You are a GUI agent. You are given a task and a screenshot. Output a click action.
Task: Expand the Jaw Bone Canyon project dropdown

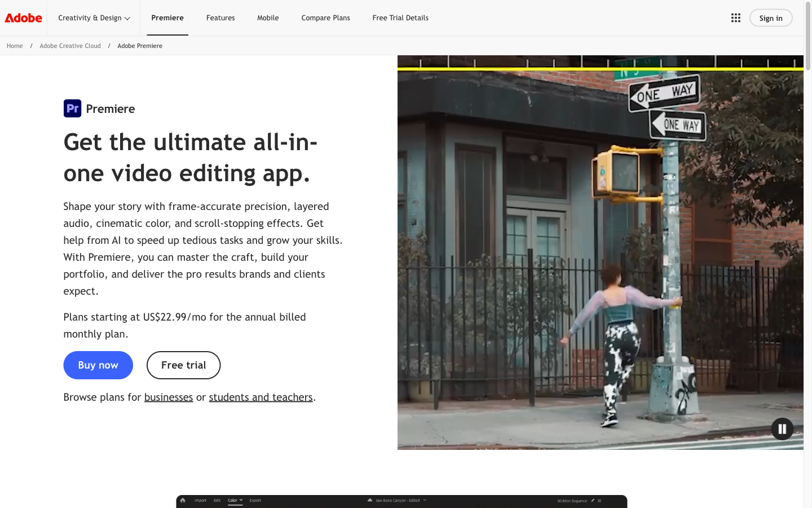(x=425, y=500)
